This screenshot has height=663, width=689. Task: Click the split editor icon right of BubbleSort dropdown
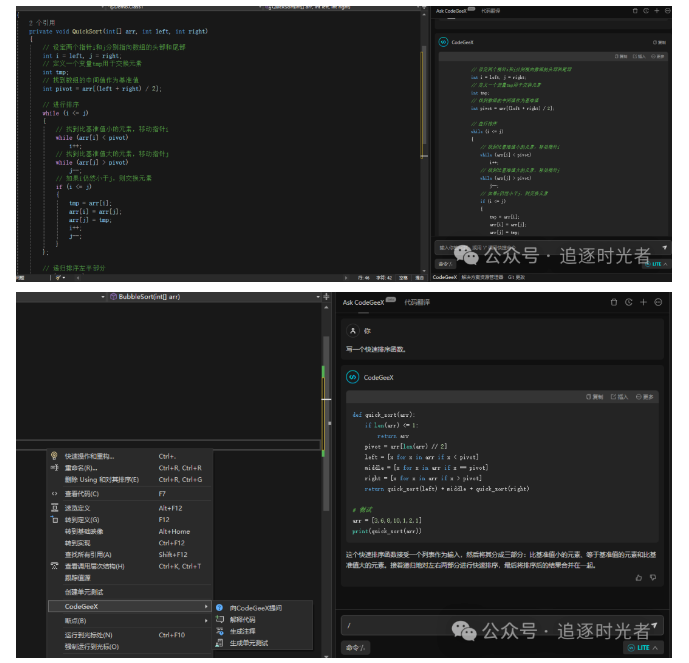pos(326,297)
